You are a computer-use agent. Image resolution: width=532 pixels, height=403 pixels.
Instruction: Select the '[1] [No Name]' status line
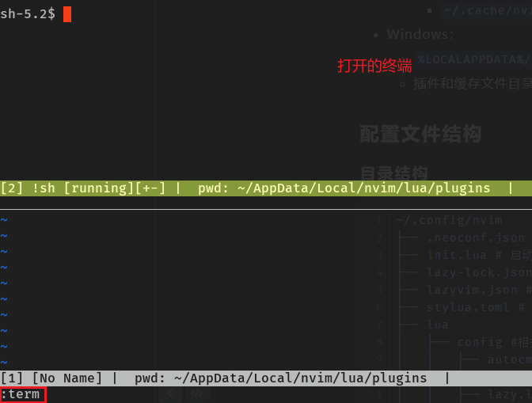(266, 378)
